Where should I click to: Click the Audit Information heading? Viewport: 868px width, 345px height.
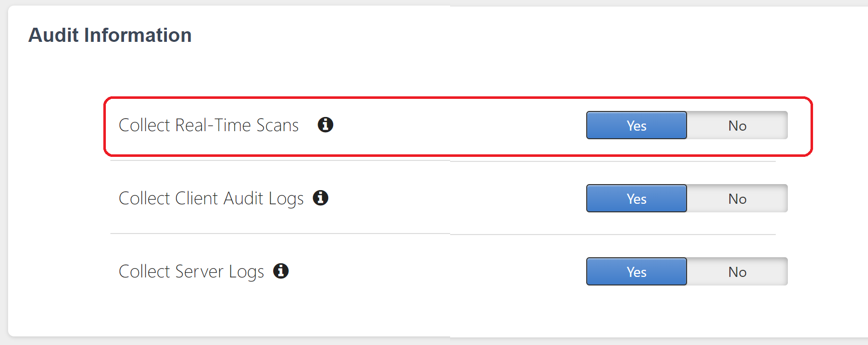110,35
